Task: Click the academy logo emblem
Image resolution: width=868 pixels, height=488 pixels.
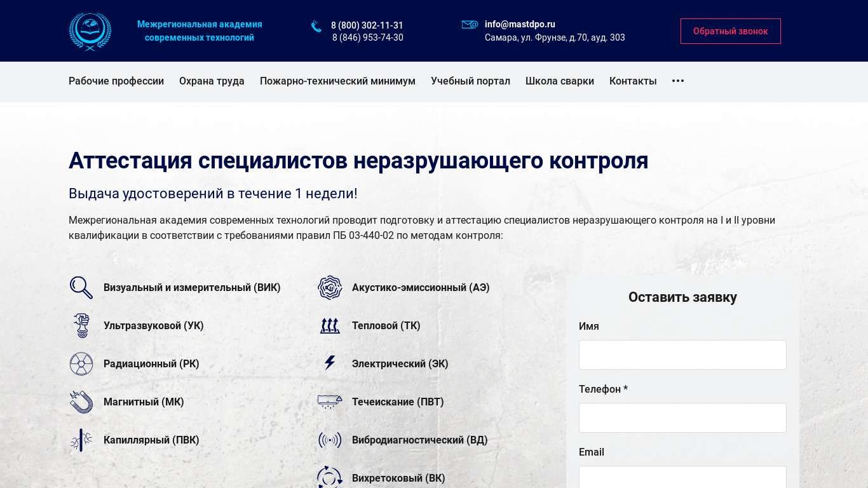Action: [x=90, y=31]
